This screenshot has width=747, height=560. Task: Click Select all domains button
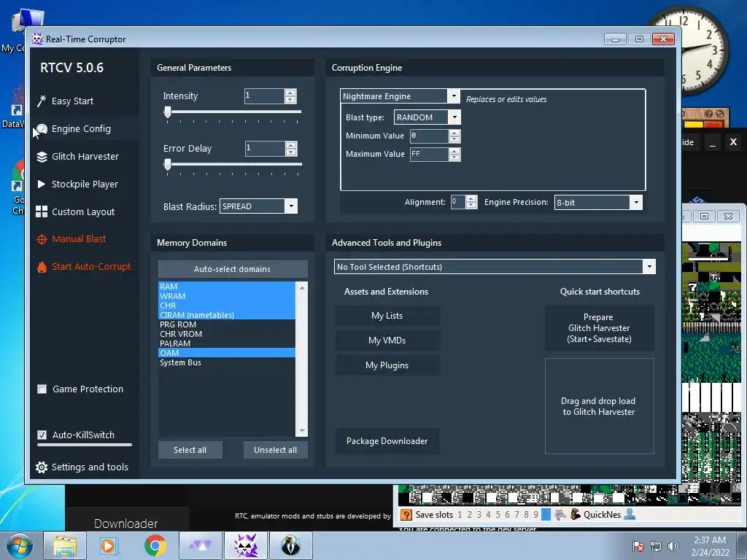pos(190,450)
